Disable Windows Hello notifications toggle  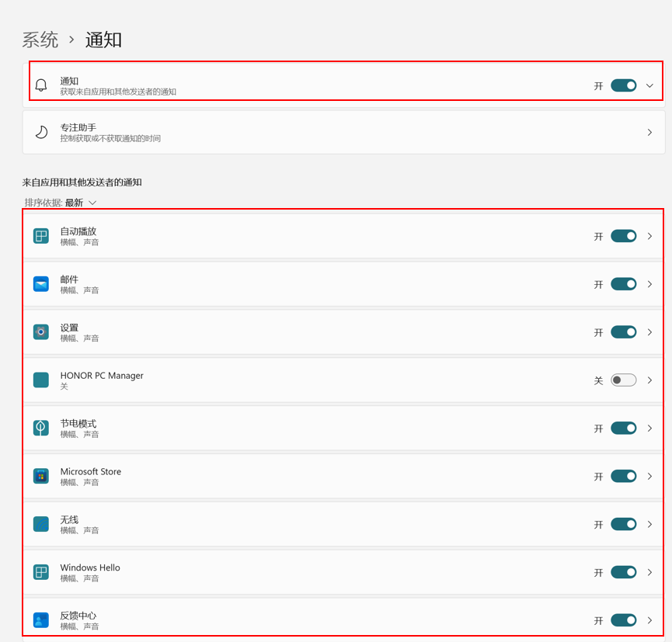[623, 572]
